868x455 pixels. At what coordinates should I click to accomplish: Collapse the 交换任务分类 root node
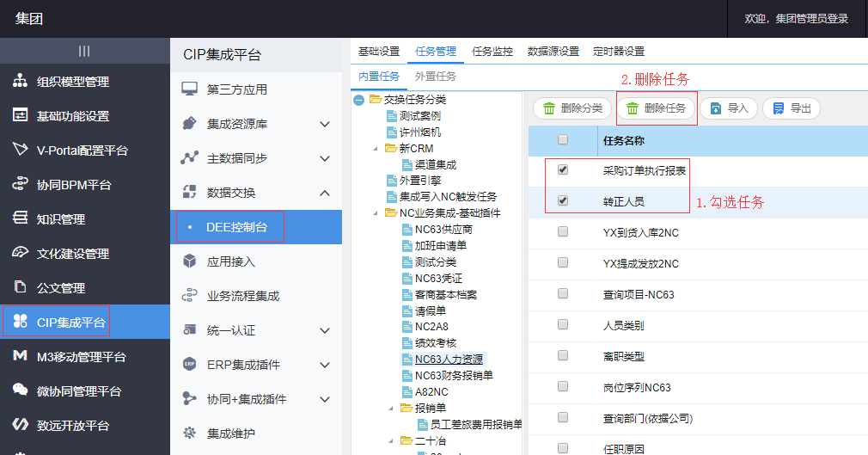(x=358, y=101)
